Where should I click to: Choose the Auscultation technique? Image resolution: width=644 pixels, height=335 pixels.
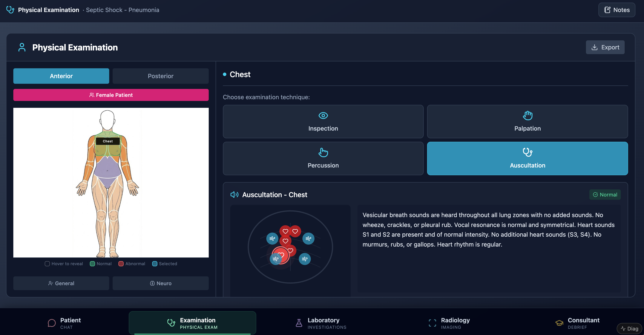(527, 158)
